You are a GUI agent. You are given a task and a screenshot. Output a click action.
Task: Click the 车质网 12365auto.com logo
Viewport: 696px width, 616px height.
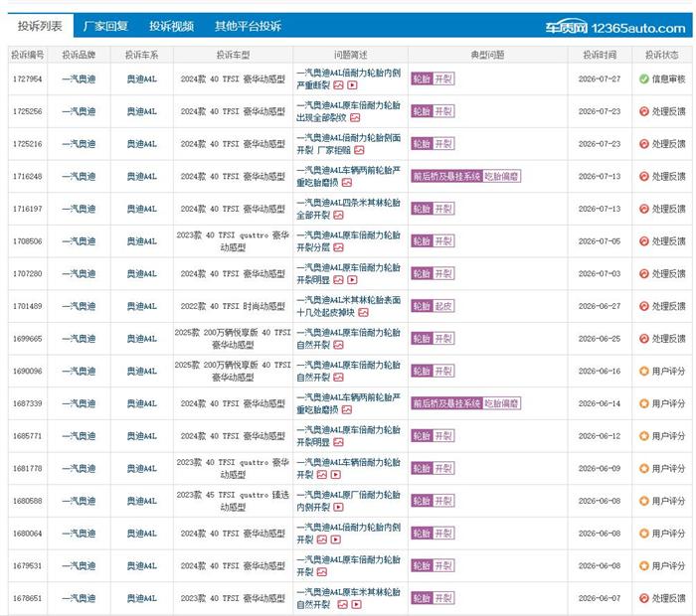(615, 28)
